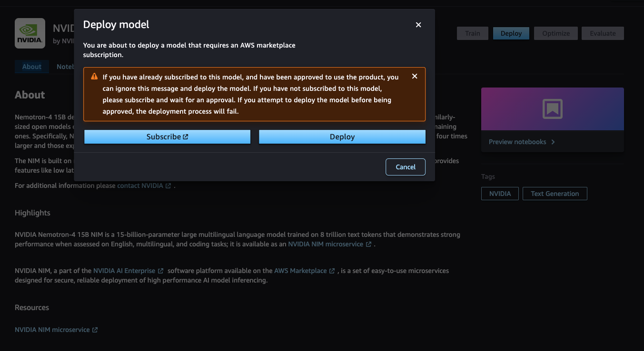644x351 pixels.
Task: Switch to the About tab
Action: (x=32, y=67)
